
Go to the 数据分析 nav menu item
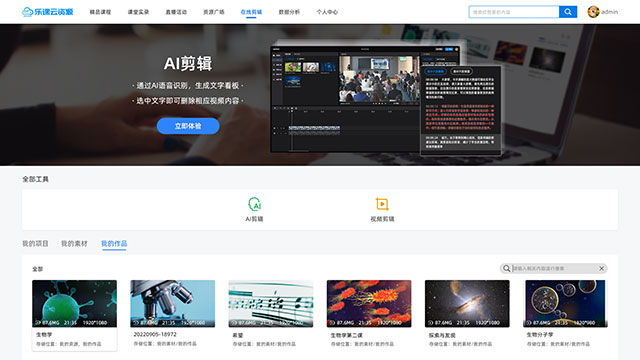point(289,12)
